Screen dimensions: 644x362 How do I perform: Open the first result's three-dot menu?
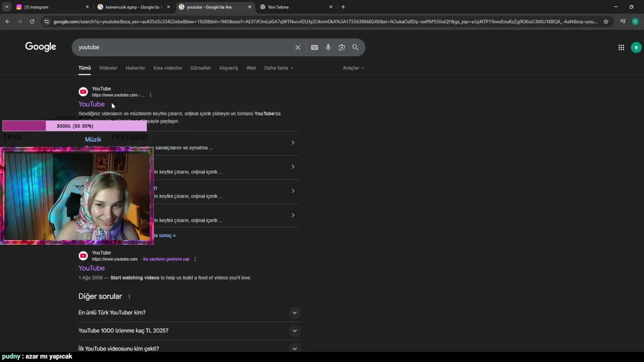[x=150, y=95]
